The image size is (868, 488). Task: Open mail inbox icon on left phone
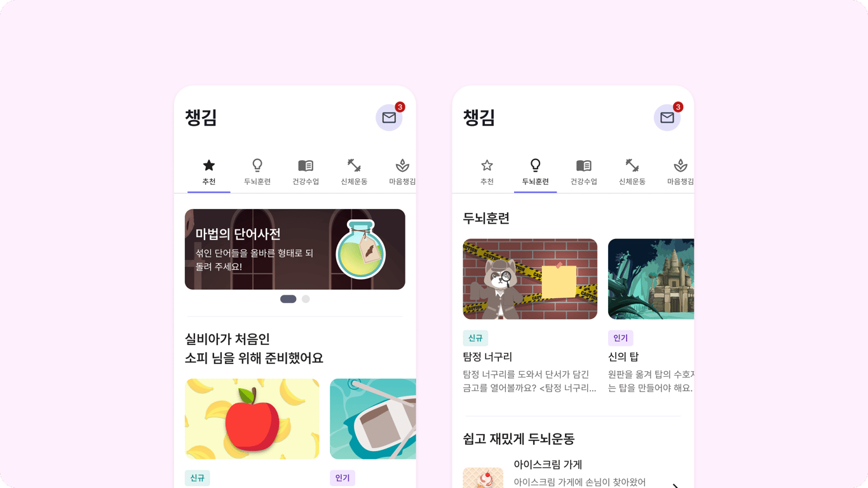pos(389,118)
